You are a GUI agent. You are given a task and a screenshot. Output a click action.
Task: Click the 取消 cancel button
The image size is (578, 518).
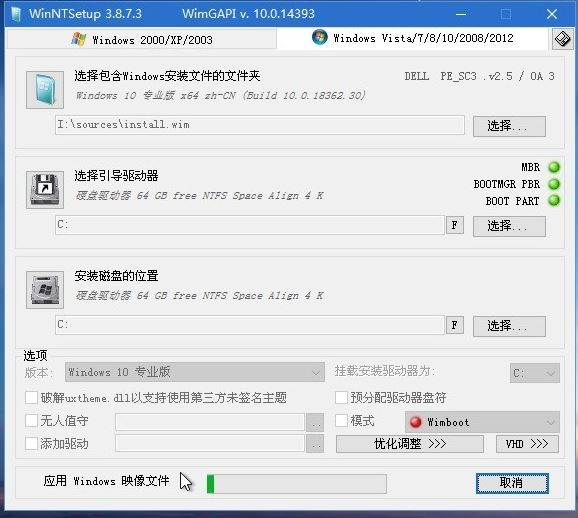point(512,483)
